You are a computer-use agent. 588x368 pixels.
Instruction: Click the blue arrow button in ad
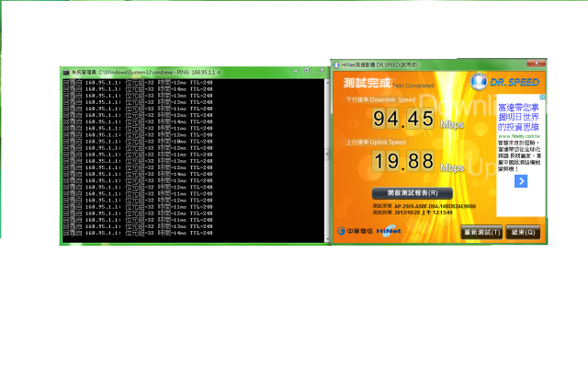coord(521,181)
